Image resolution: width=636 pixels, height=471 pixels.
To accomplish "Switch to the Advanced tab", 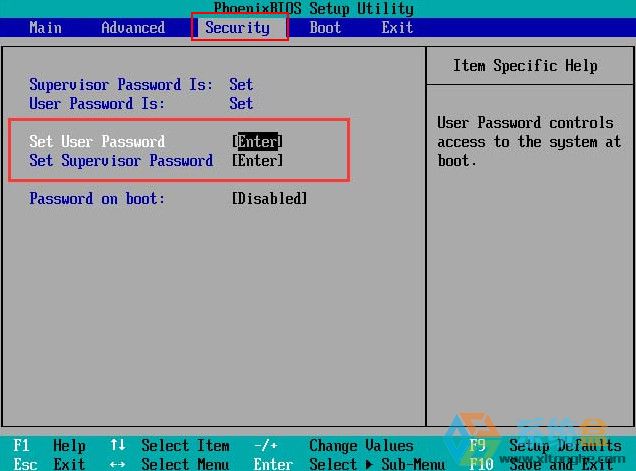I will click(133, 28).
